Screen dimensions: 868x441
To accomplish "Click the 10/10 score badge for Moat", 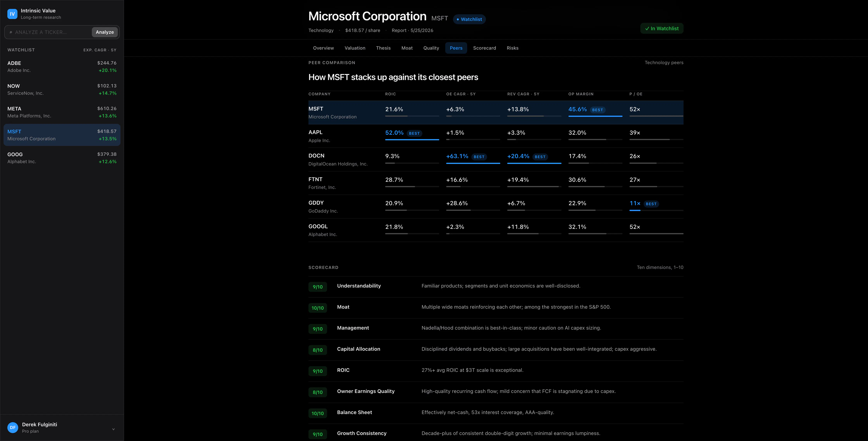I will click(x=318, y=308).
